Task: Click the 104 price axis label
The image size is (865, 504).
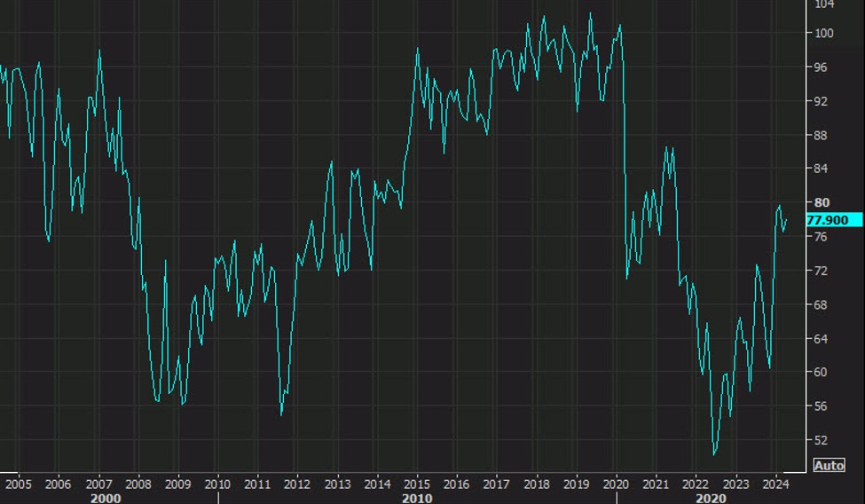Action: click(x=823, y=4)
